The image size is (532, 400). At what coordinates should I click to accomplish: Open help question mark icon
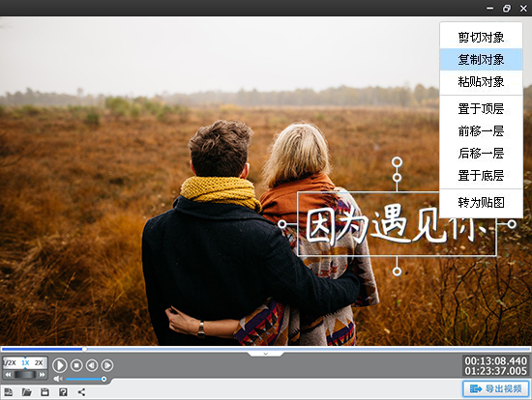click(x=63, y=392)
